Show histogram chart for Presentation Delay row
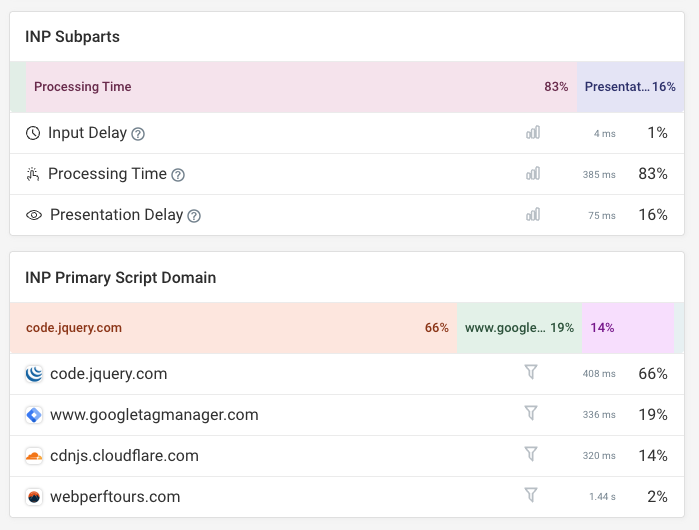The height and width of the screenshot is (530, 699). coord(533,214)
